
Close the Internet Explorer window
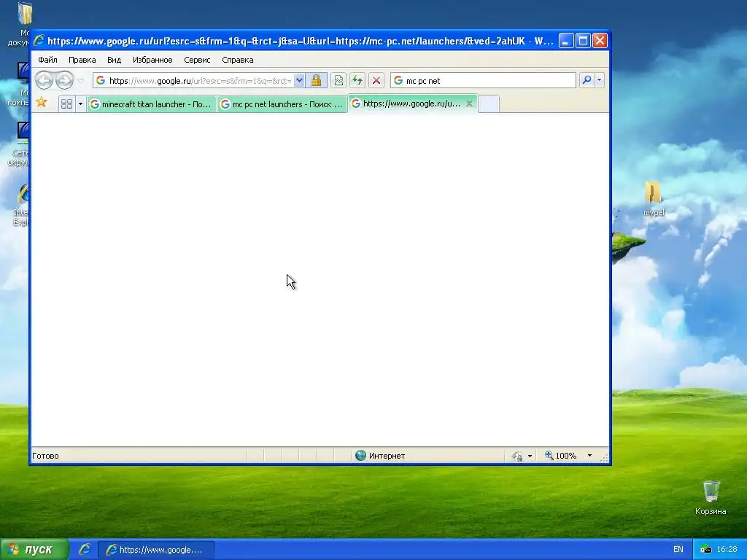600,41
